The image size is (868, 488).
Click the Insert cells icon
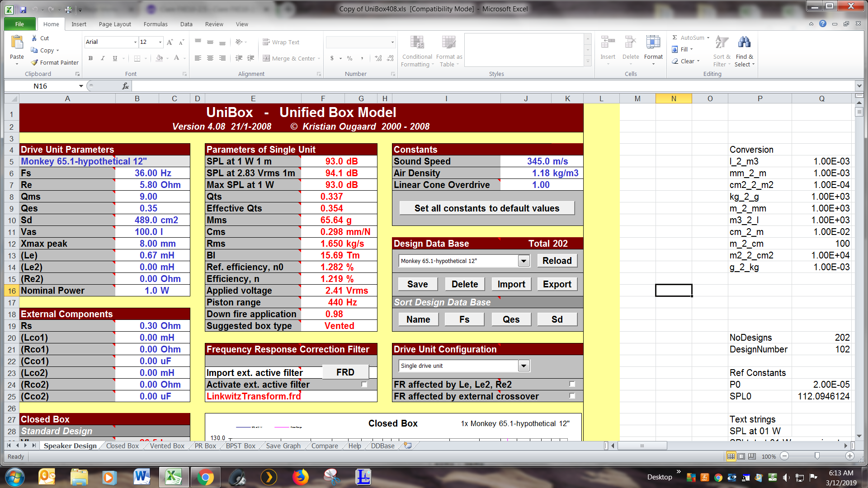pos(608,43)
